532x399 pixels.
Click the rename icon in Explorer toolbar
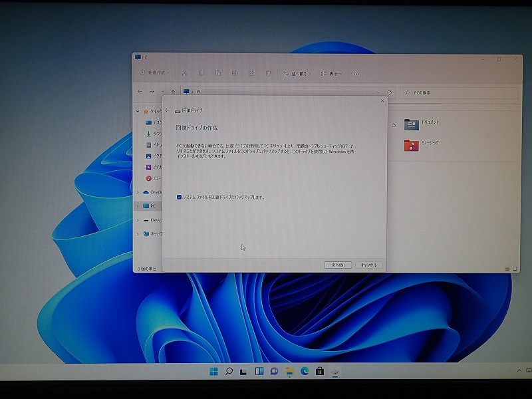pos(235,73)
